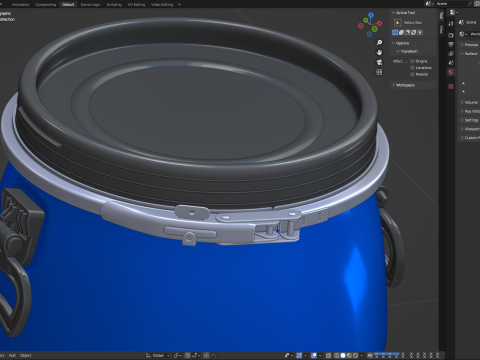Expand the Volume panel
The image size is (480, 360).
tap(470, 102)
